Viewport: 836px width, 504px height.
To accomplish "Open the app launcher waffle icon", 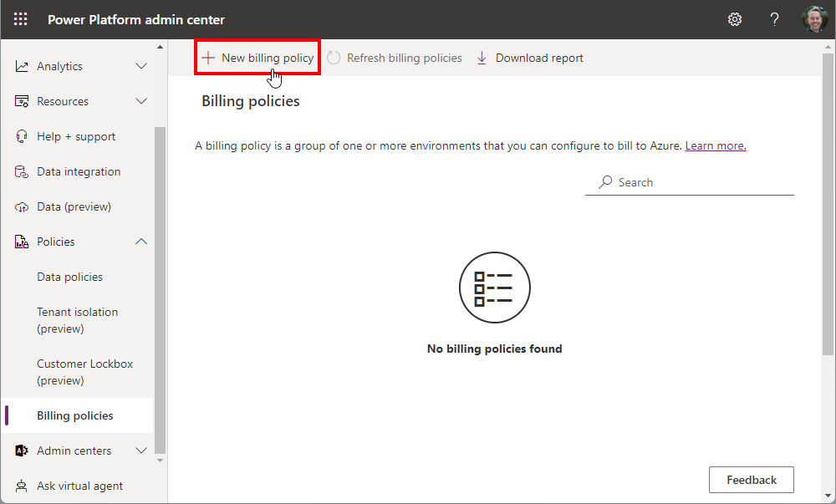I will pos(20,19).
